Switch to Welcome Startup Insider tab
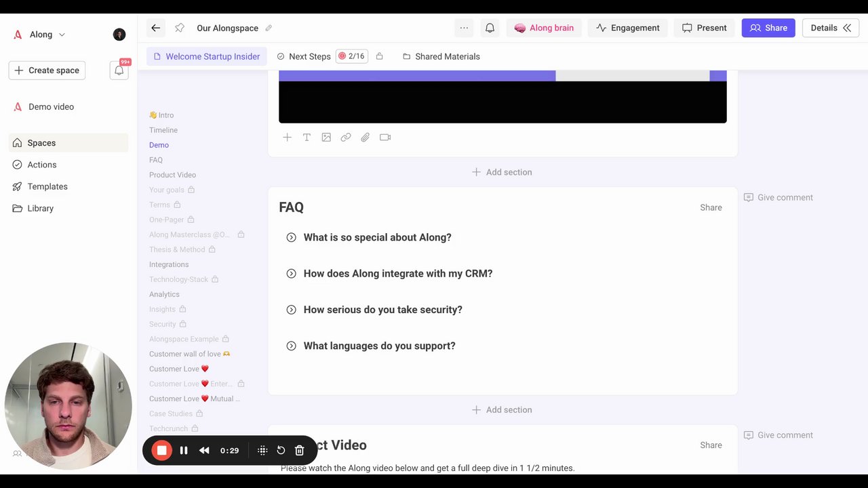Image resolution: width=868 pixels, height=488 pixels. tap(207, 56)
